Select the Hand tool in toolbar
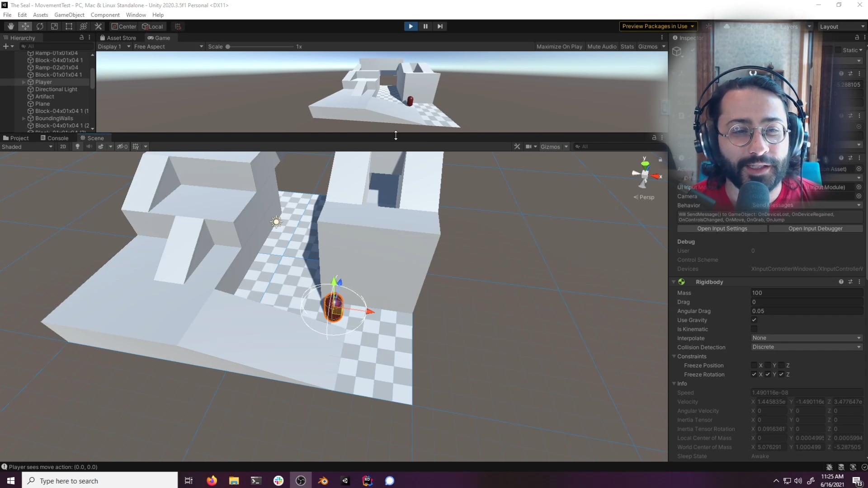This screenshot has width=868, height=488. [x=11, y=26]
